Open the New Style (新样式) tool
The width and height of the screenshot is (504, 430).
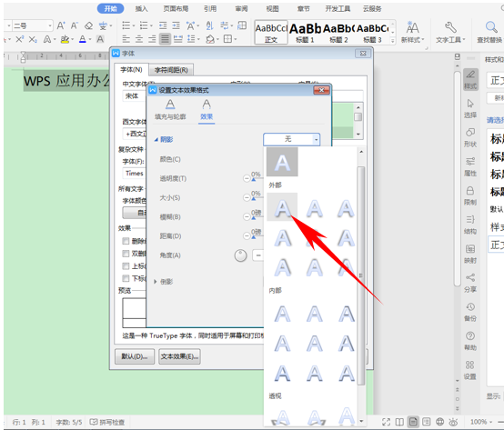412,32
